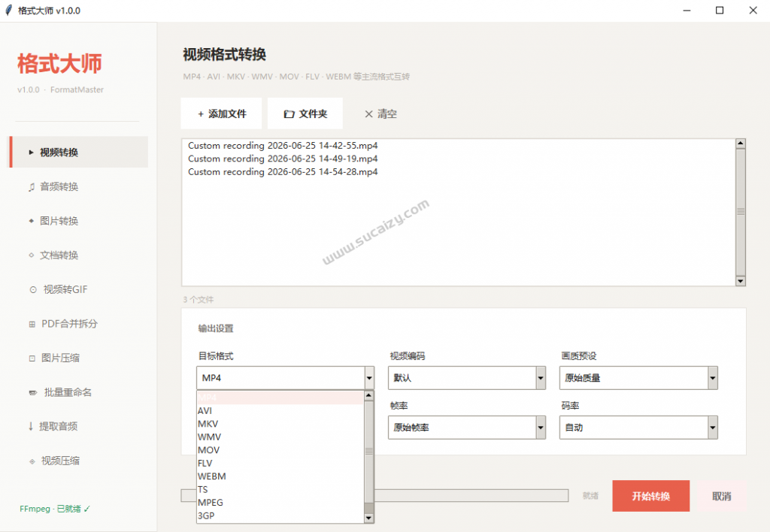770x532 pixels.
Task: Select file recording 14-49-19.mp4
Action: pos(283,159)
